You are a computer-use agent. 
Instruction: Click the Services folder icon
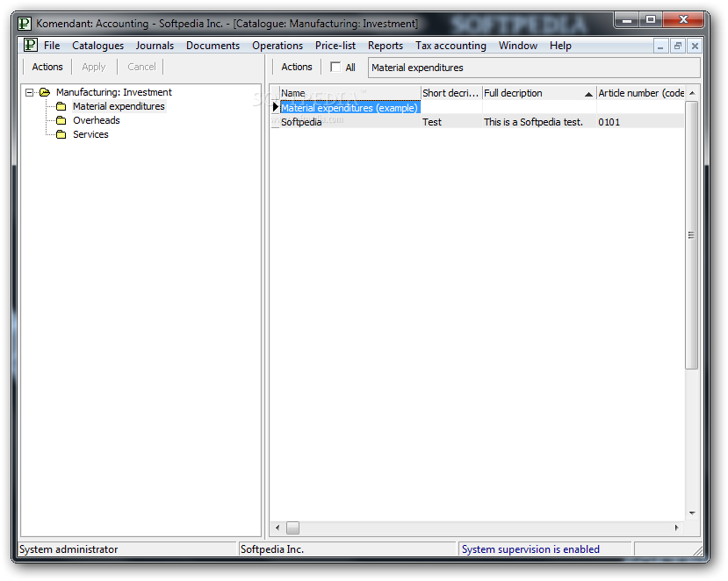click(x=61, y=134)
